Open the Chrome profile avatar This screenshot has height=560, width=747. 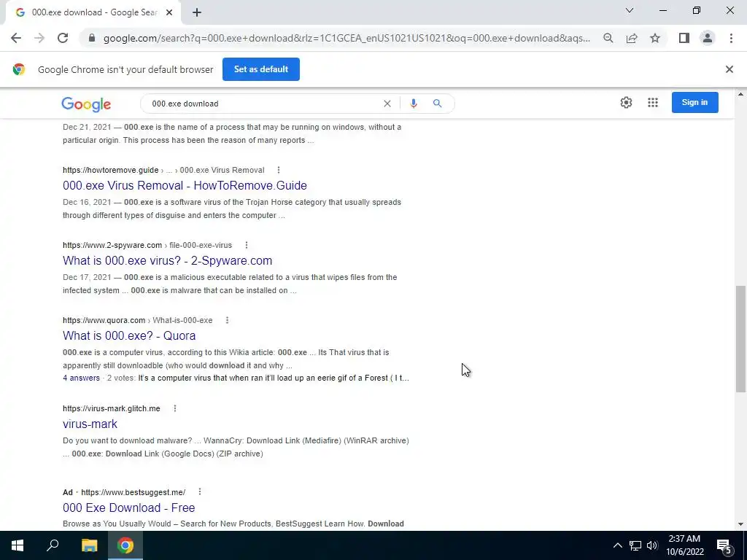(x=708, y=38)
